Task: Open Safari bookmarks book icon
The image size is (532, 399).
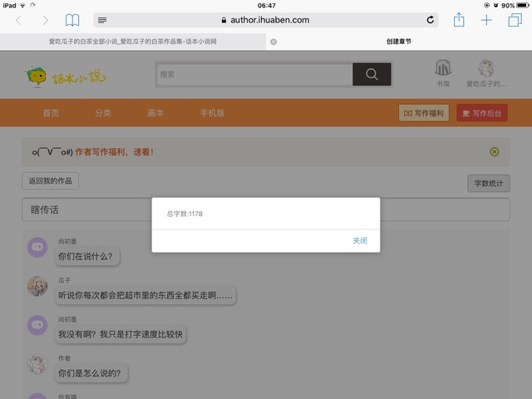Action: point(72,20)
